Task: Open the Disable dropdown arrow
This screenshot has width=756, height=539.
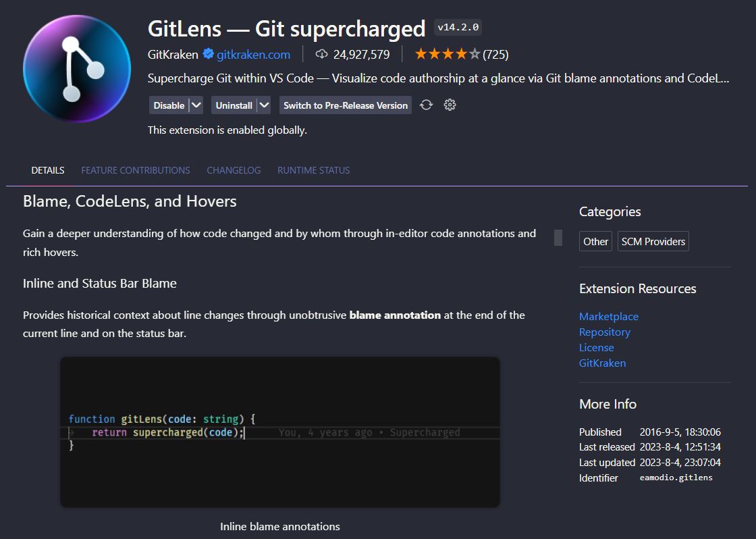Action: 195,105
